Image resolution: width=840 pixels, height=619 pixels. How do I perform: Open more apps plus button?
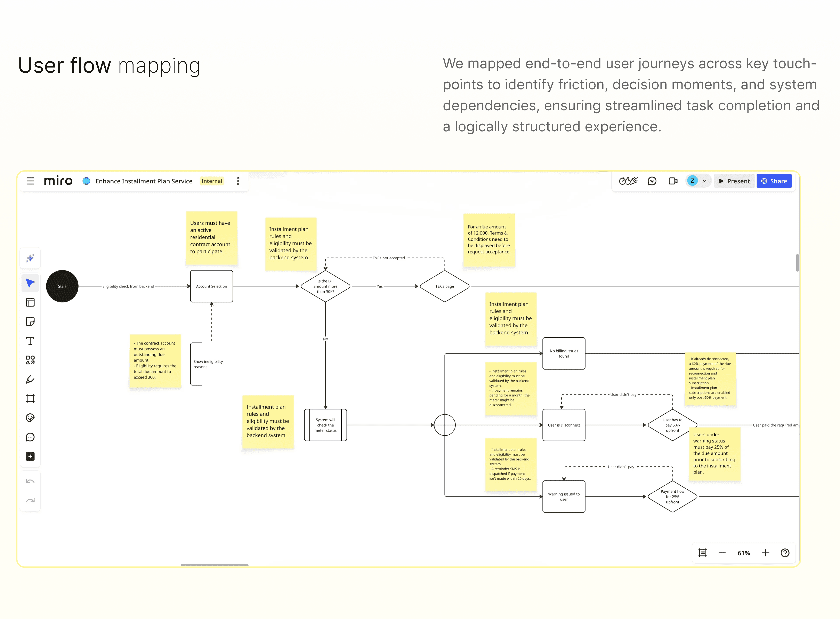30,456
